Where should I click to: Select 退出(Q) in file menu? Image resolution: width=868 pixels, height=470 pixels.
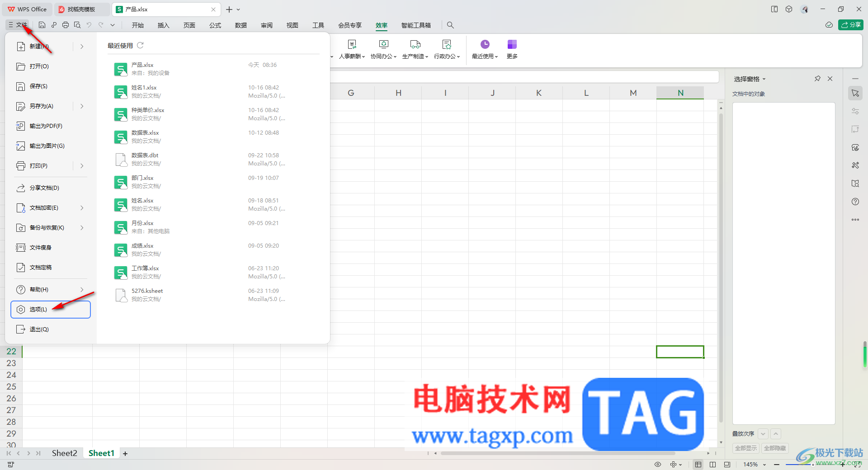click(51, 329)
